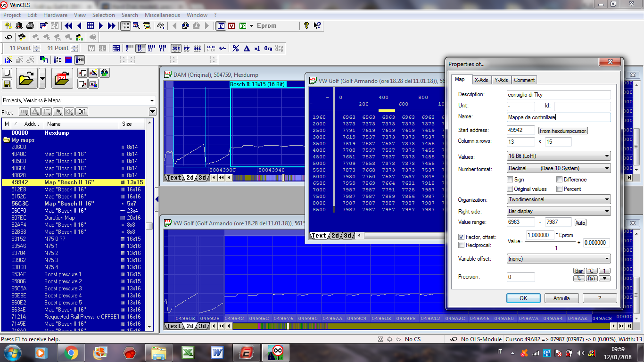The height and width of the screenshot is (362, 644).
Task: Click Excel icon in Windows taskbar
Action: [x=189, y=353]
